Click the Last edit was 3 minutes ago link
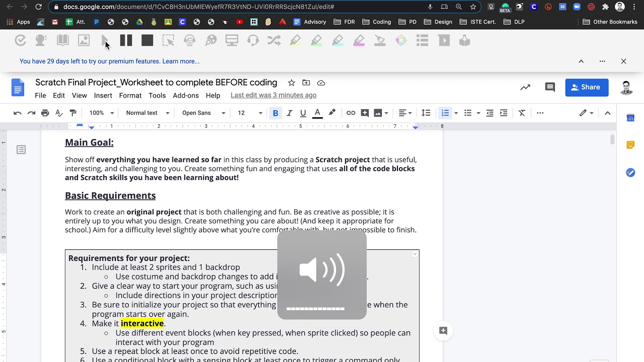644x362 pixels. pyautogui.click(x=274, y=95)
